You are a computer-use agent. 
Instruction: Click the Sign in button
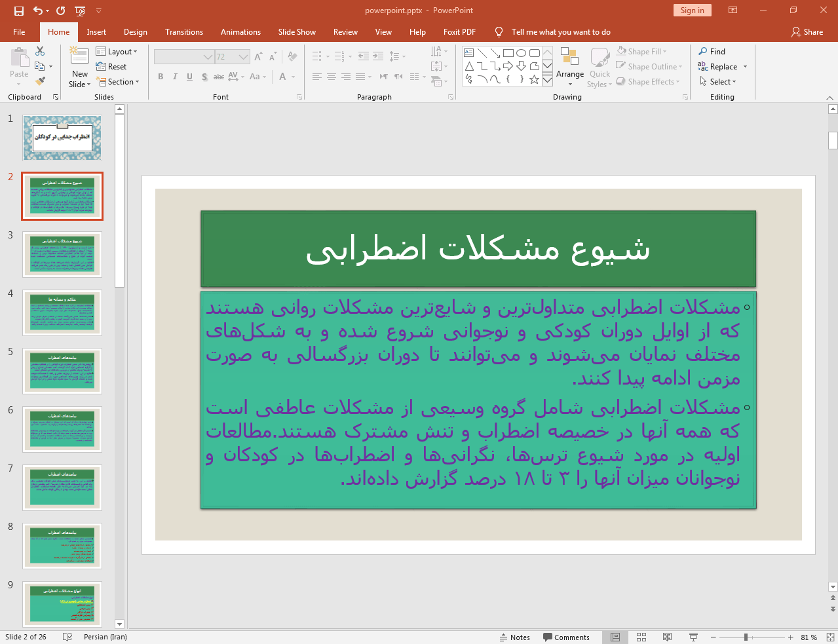[x=692, y=10]
